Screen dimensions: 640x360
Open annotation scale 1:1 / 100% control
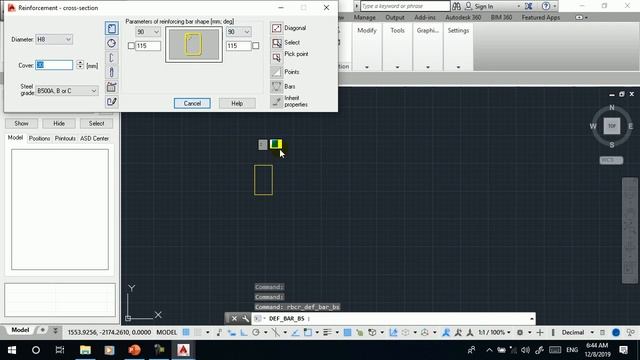tap(494, 333)
